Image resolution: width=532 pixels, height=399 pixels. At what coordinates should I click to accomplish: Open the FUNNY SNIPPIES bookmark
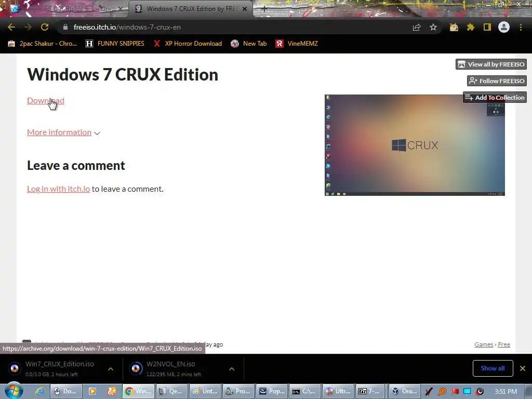tap(115, 44)
